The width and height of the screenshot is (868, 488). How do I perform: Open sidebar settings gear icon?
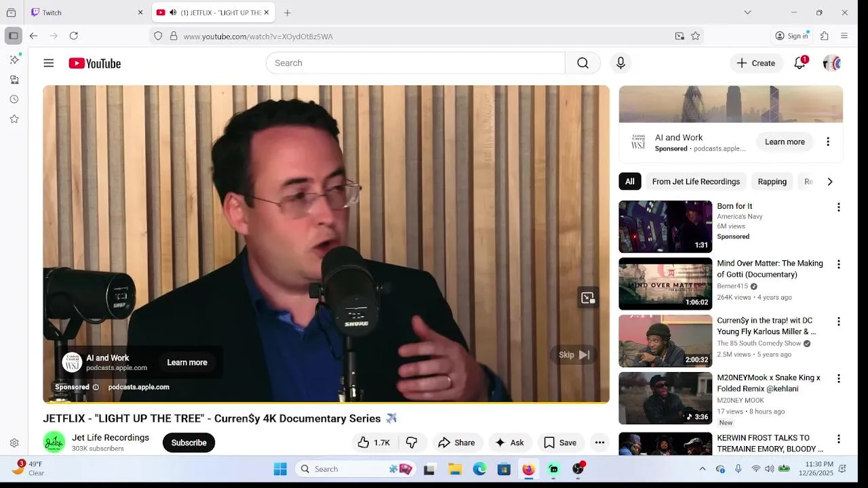tap(14, 443)
